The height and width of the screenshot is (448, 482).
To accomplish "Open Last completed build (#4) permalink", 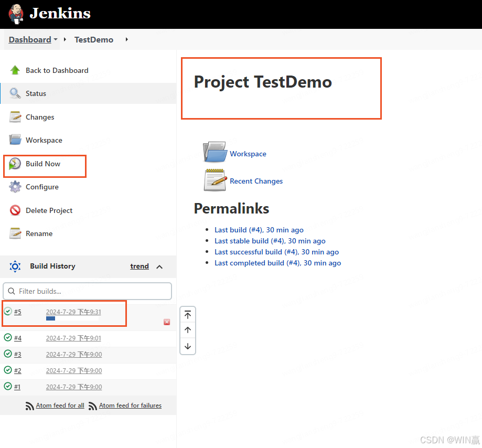I will (277, 263).
